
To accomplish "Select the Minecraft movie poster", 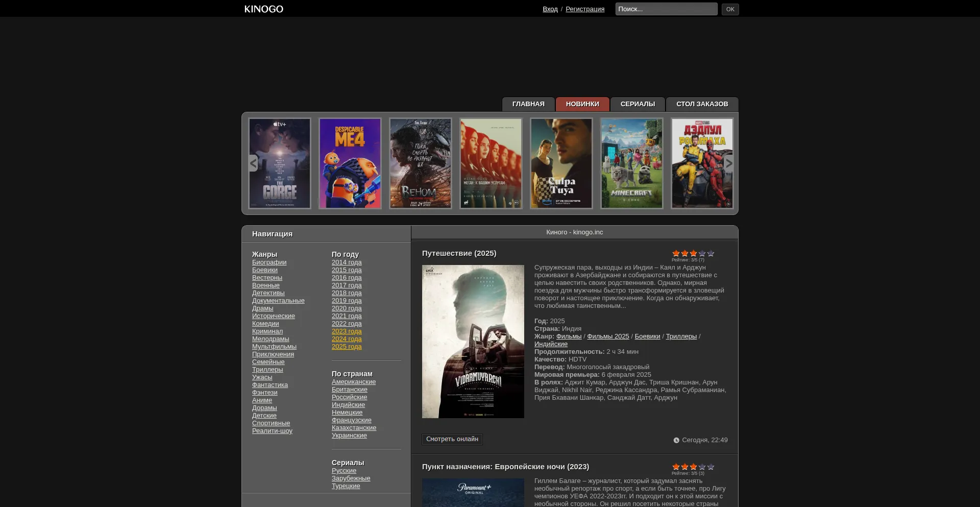I will pyautogui.click(x=632, y=163).
